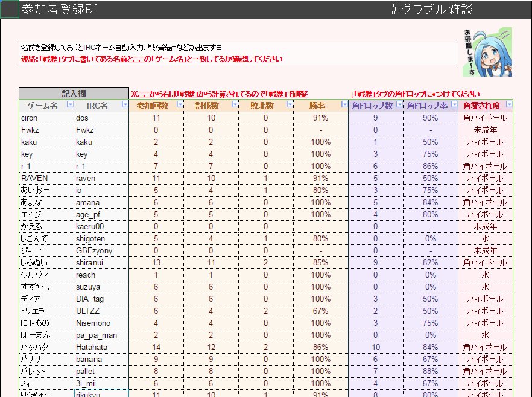Select IRC name cell age_pf

point(101,214)
